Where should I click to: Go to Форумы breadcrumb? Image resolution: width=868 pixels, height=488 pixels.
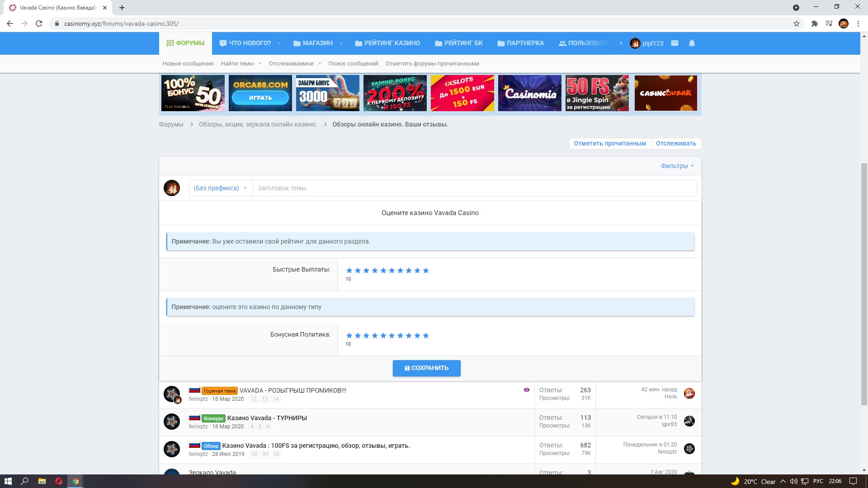point(171,124)
